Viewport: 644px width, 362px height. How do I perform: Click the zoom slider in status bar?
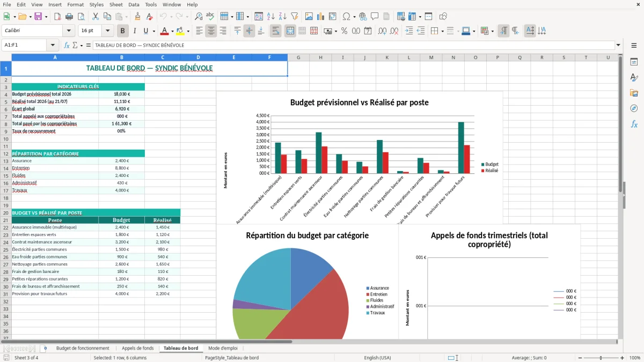click(601, 358)
